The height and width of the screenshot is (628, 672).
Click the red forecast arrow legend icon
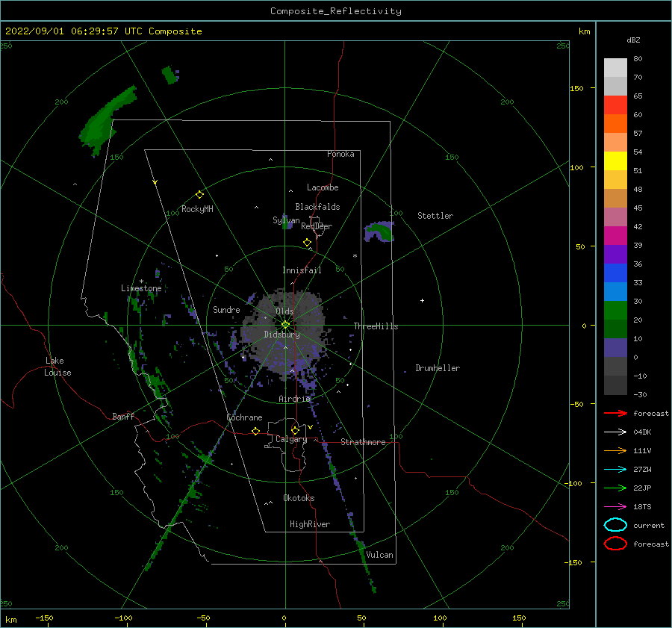click(615, 413)
